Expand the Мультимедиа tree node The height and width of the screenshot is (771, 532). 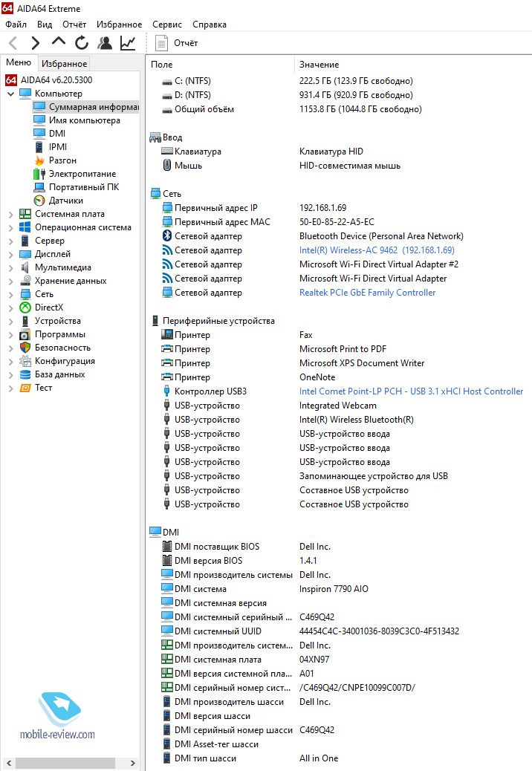pyautogui.click(x=11, y=267)
